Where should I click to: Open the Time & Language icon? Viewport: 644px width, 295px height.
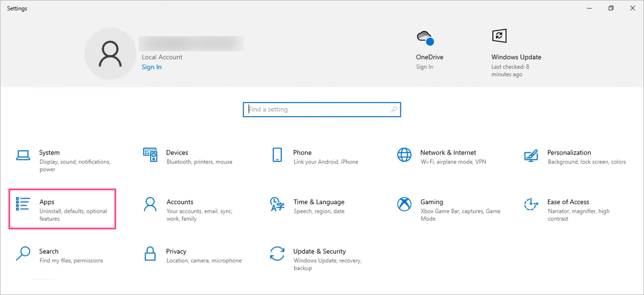[277, 204]
